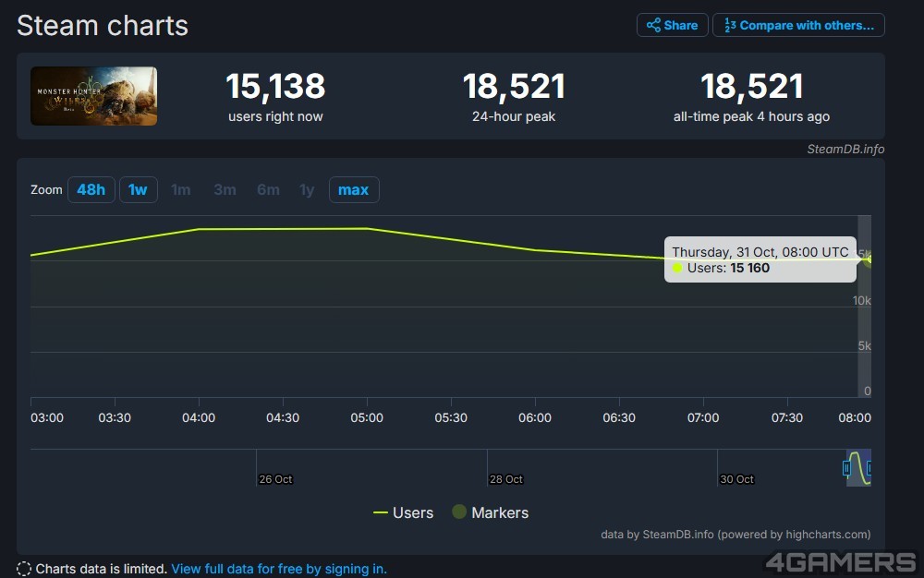Click the 26 Oct navigator label

point(275,479)
